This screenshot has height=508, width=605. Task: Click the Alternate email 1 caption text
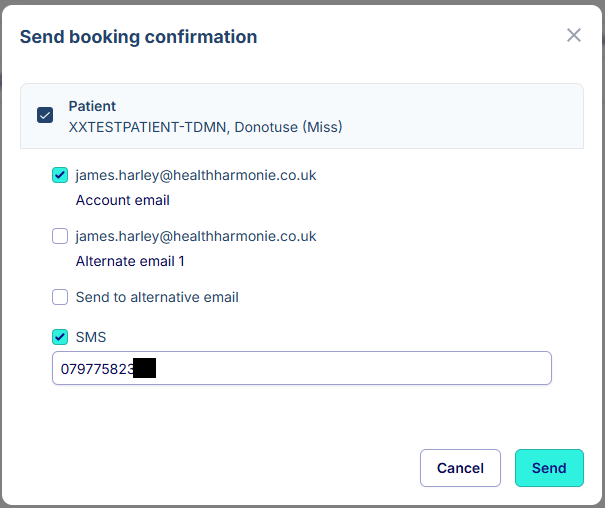[x=130, y=261]
